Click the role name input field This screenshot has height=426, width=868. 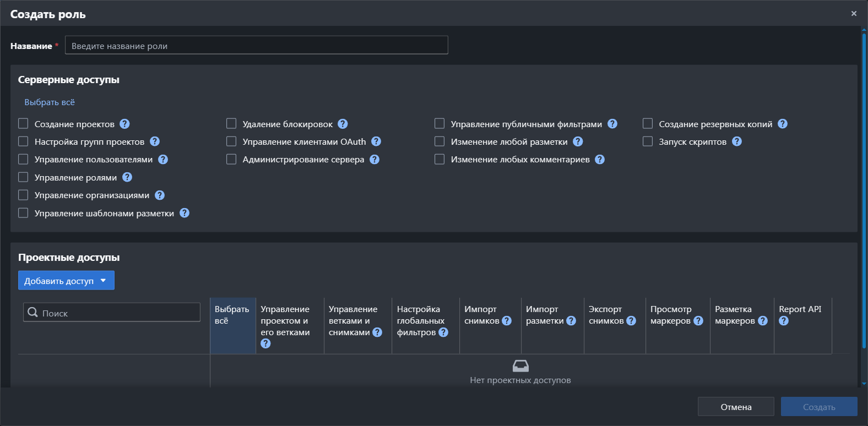[x=256, y=46]
